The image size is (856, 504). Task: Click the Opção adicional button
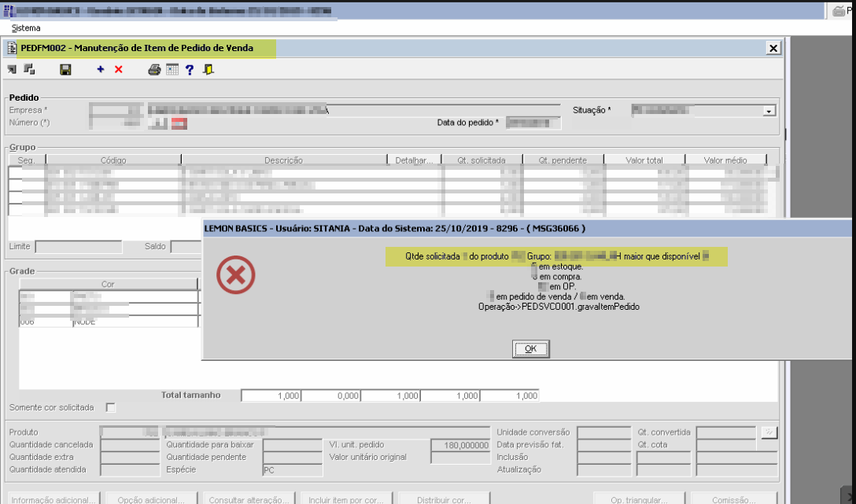tap(151, 499)
